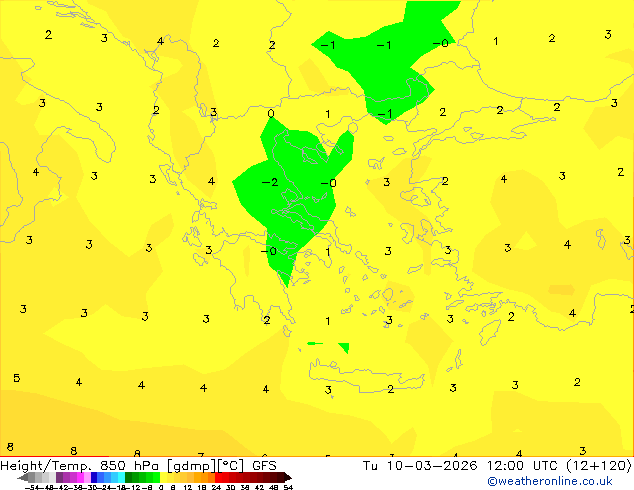The width and height of the screenshot is (634, 490).
Task: Click the cyan swatch on the temperature legend
Action: 121,477
